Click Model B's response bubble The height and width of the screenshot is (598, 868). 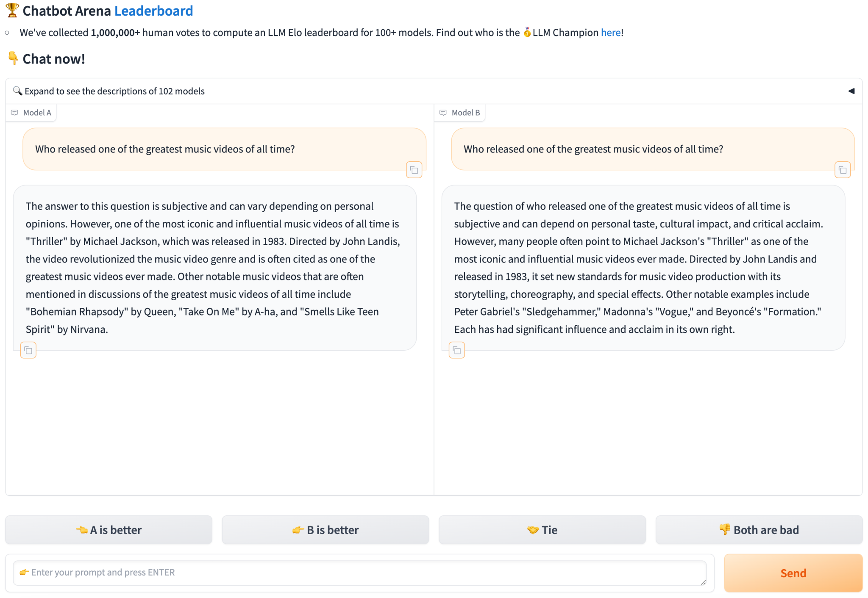[x=643, y=267]
